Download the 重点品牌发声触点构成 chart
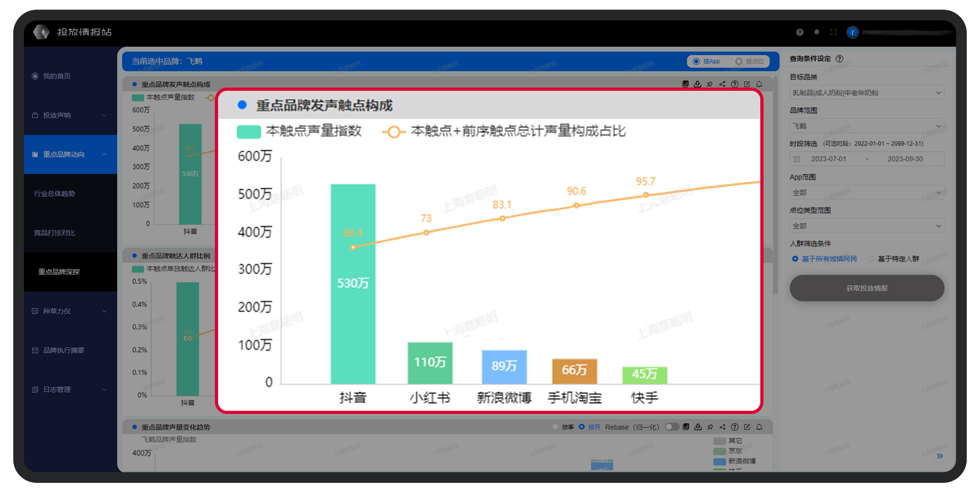 (x=697, y=84)
